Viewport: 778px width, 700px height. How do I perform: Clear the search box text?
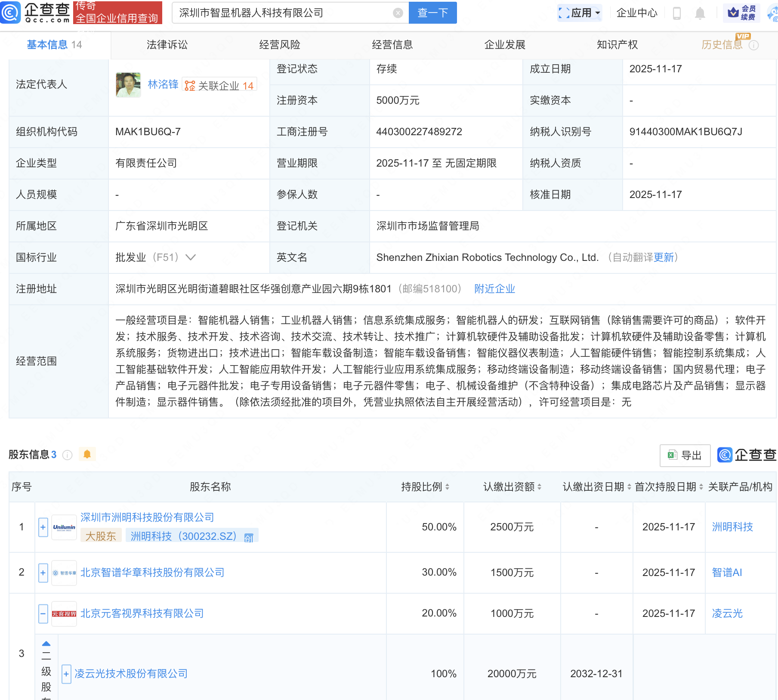pyautogui.click(x=398, y=13)
